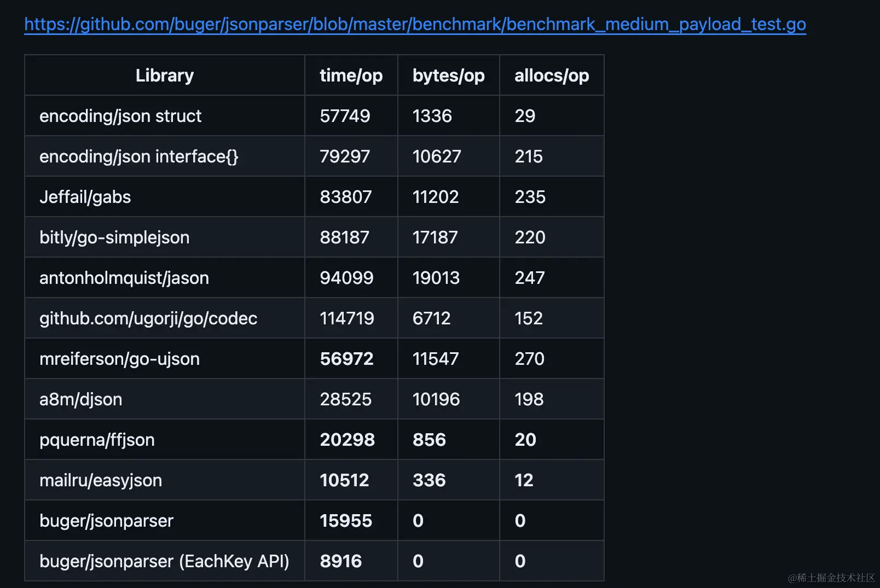Click bytes value 1336

coord(432,116)
